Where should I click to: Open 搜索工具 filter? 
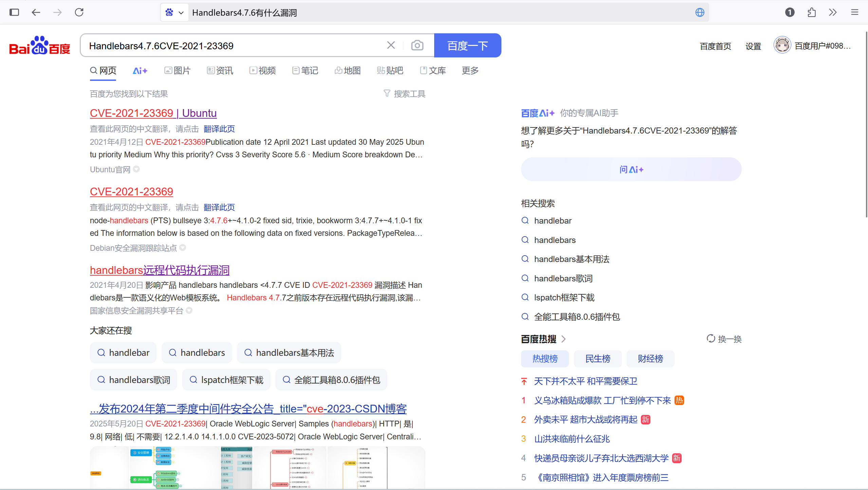click(404, 94)
